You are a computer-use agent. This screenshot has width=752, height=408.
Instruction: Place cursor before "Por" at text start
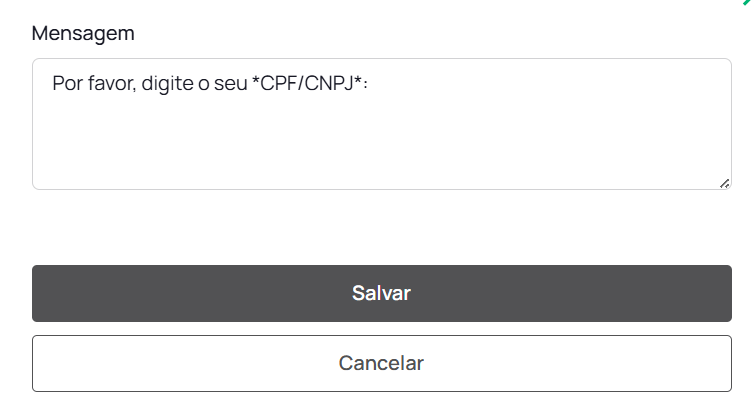(x=53, y=83)
